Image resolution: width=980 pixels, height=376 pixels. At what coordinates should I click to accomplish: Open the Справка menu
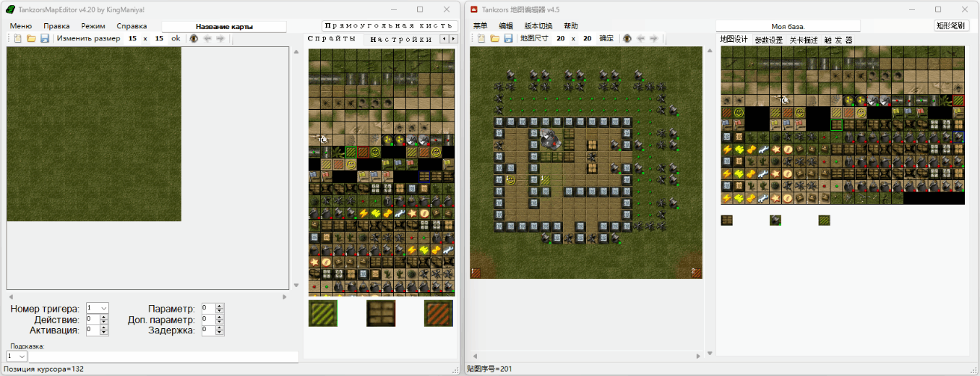132,26
